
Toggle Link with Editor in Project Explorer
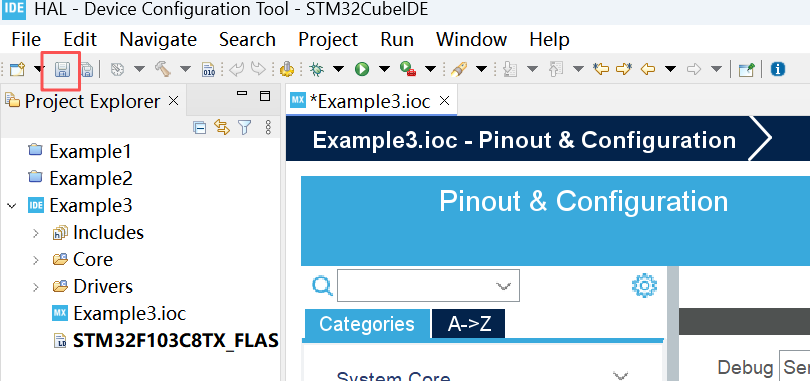tap(222, 127)
